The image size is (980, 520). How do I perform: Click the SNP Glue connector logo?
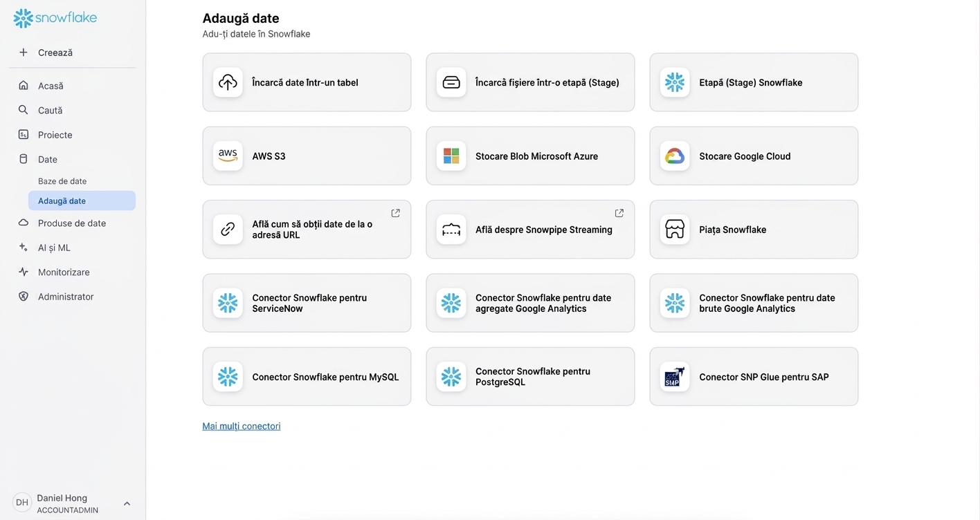(675, 377)
